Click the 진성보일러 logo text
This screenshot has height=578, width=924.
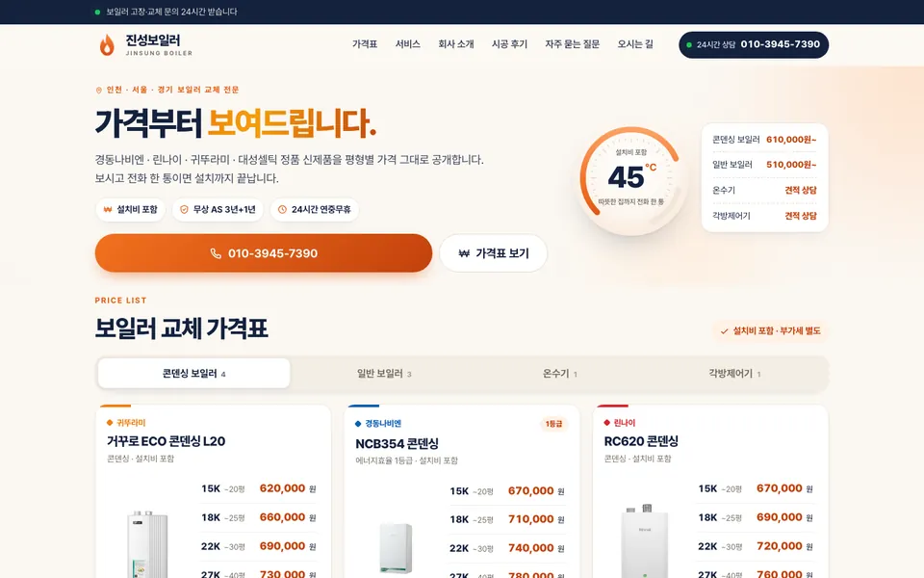pyautogui.click(x=153, y=40)
